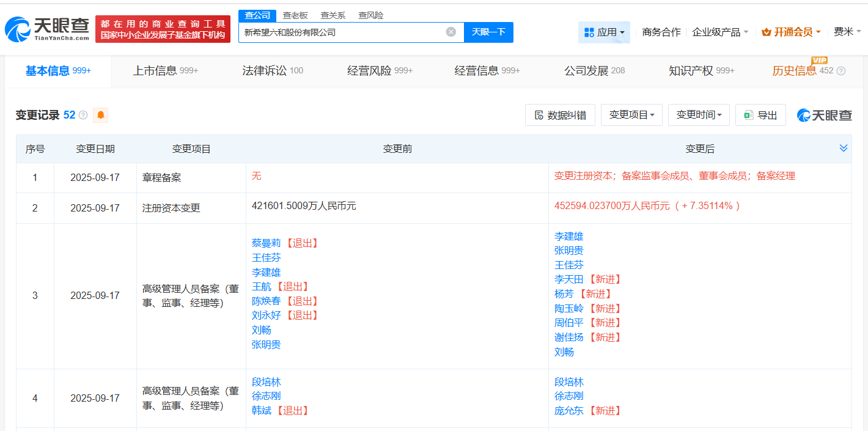
Task: Open 韩斌 profile link
Action: [261, 411]
